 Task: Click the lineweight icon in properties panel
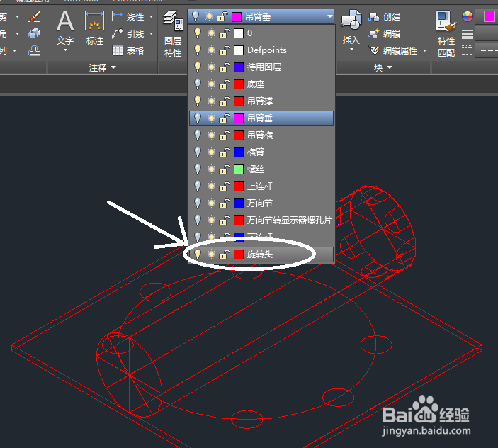click(x=468, y=33)
